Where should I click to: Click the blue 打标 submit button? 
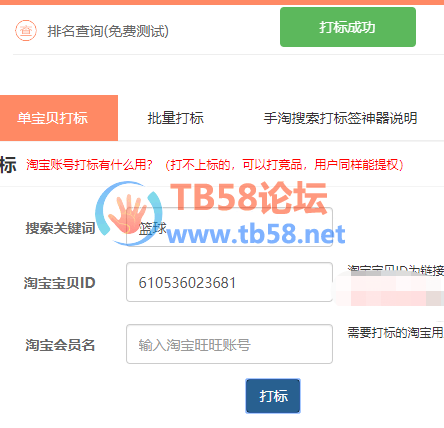click(x=273, y=396)
